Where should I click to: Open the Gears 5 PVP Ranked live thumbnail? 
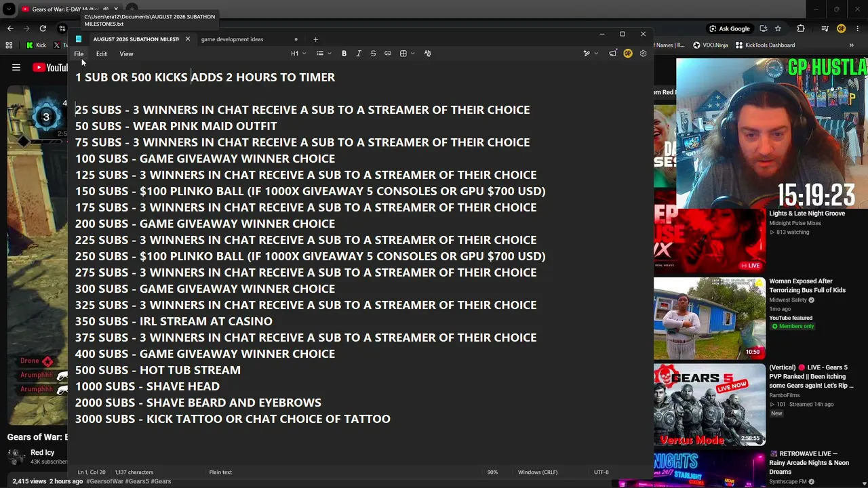coord(709,405)
